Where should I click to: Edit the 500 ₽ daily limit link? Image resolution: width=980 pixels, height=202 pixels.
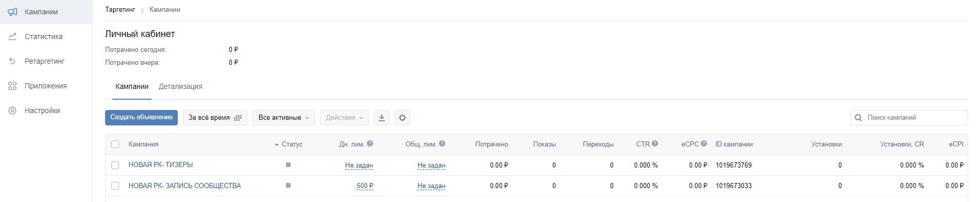365,186
